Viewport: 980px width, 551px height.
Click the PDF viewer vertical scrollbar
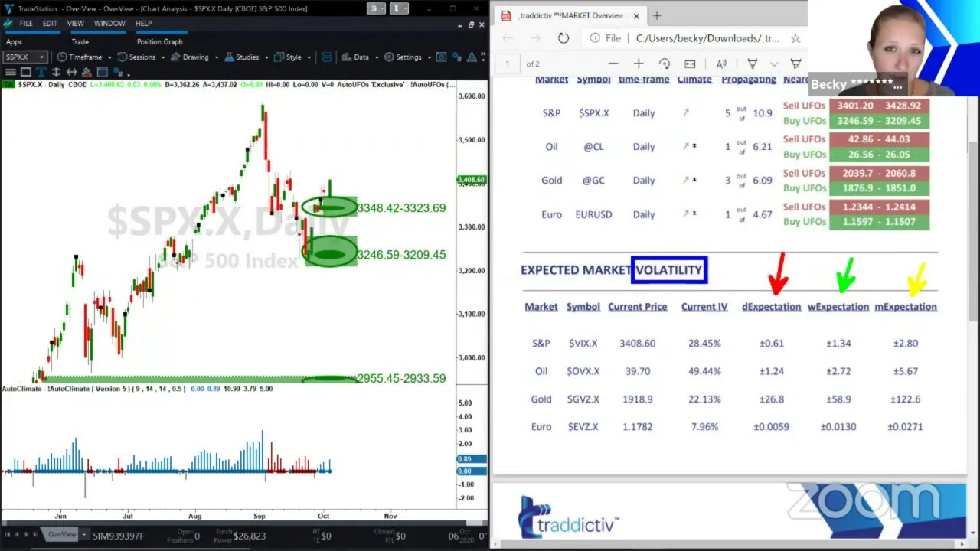click(973, 230)
